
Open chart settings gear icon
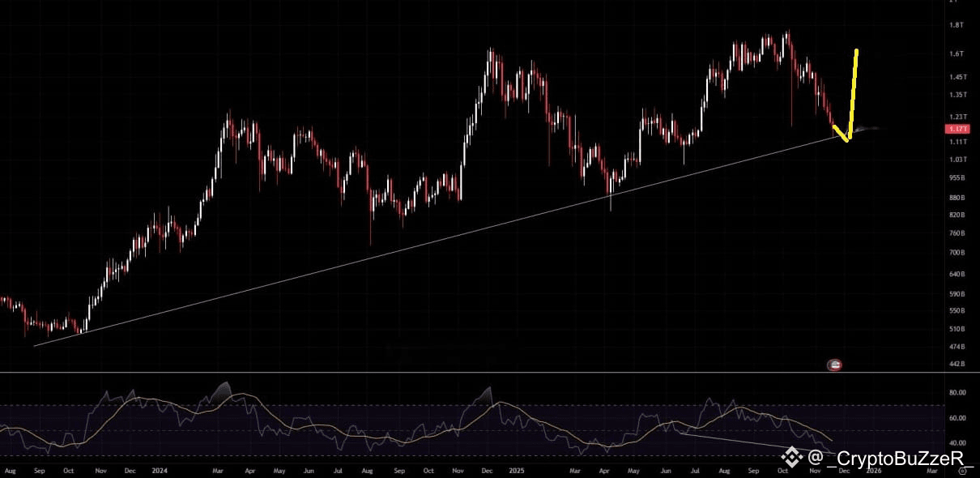[x=961, y=470]
